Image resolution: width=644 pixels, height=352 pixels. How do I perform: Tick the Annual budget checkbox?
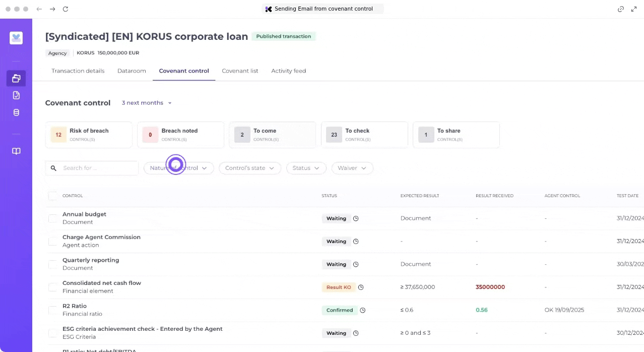(x=52, y=218)
